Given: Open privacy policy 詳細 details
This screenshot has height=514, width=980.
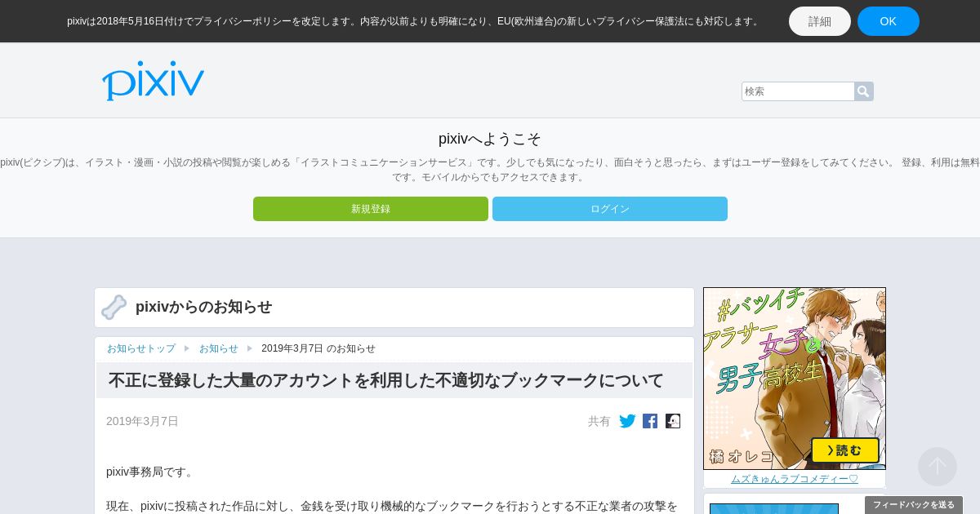Looking at the screenshot, I should (x=820, y=21).
